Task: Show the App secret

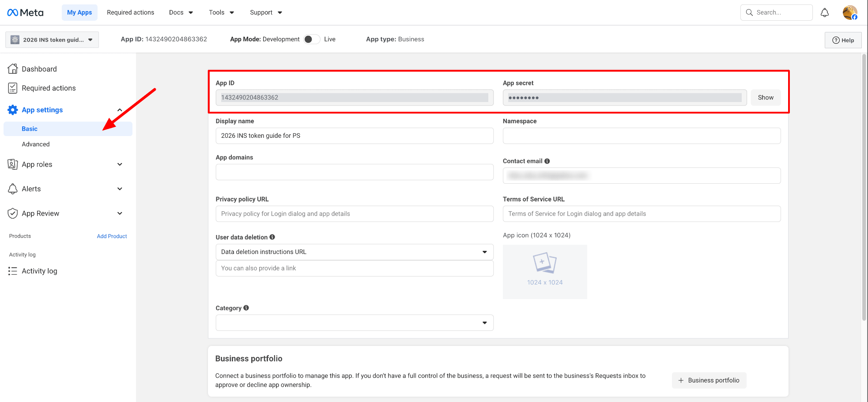Action: [x=765, y=98]
